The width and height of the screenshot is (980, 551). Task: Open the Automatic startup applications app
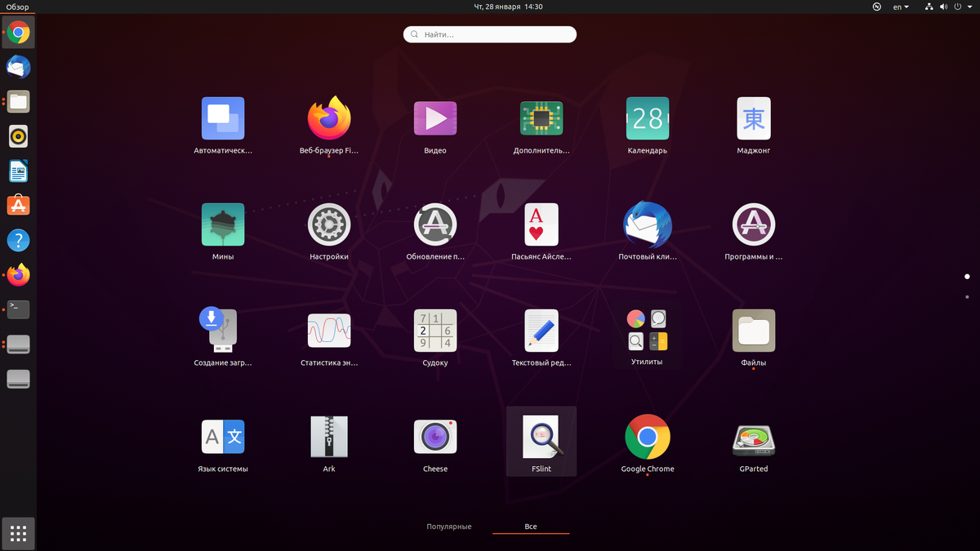[223, 119]
